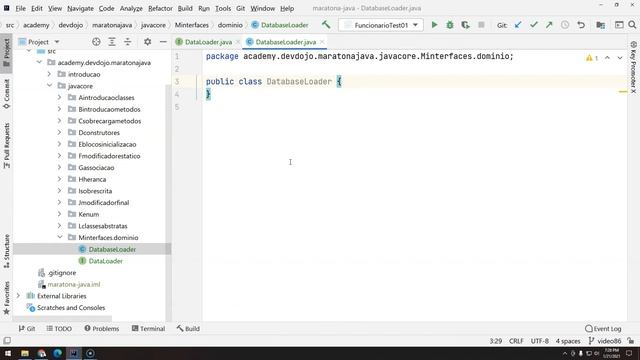640x360 pixels.
Task: Click CRLF line separator in status bar
Action: 516,341
